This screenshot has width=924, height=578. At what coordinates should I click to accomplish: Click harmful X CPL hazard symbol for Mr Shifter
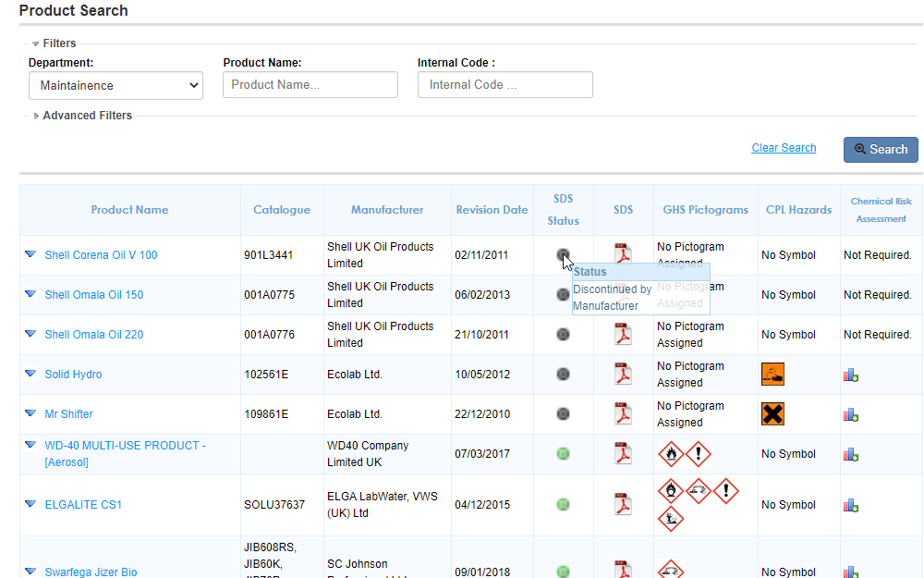coord(772,414)
